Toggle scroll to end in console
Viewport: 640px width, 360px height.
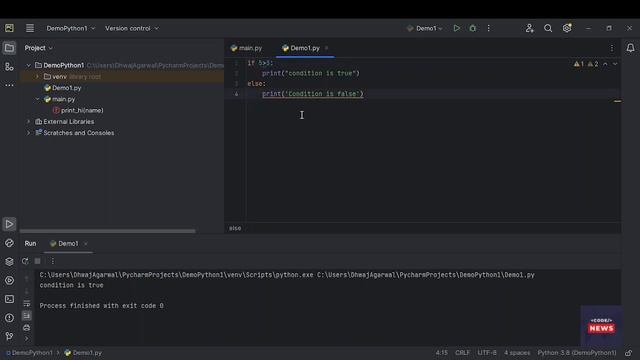pos(27,316)
